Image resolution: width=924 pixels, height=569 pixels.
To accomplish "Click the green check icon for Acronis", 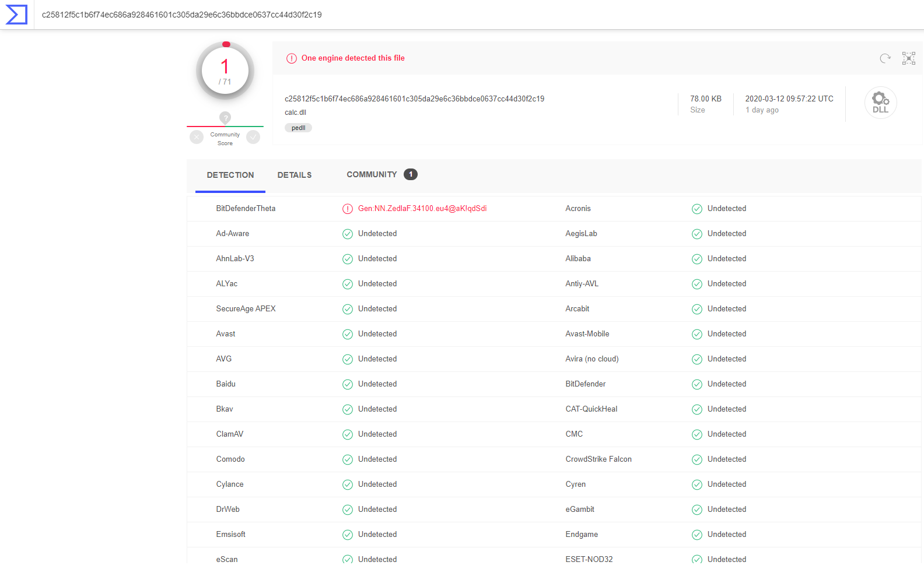I will click(x=696, y=209).
